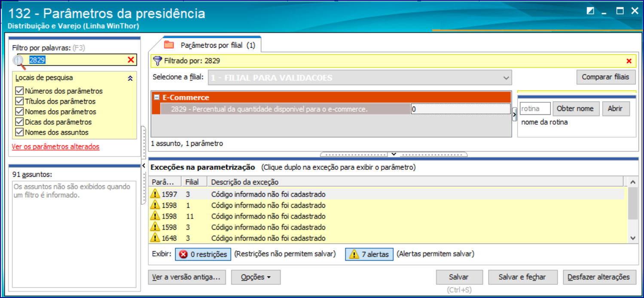The height and width of the screenshot is (298, 644).
Task: Click the rotina input field
Action: coord(535,109)
